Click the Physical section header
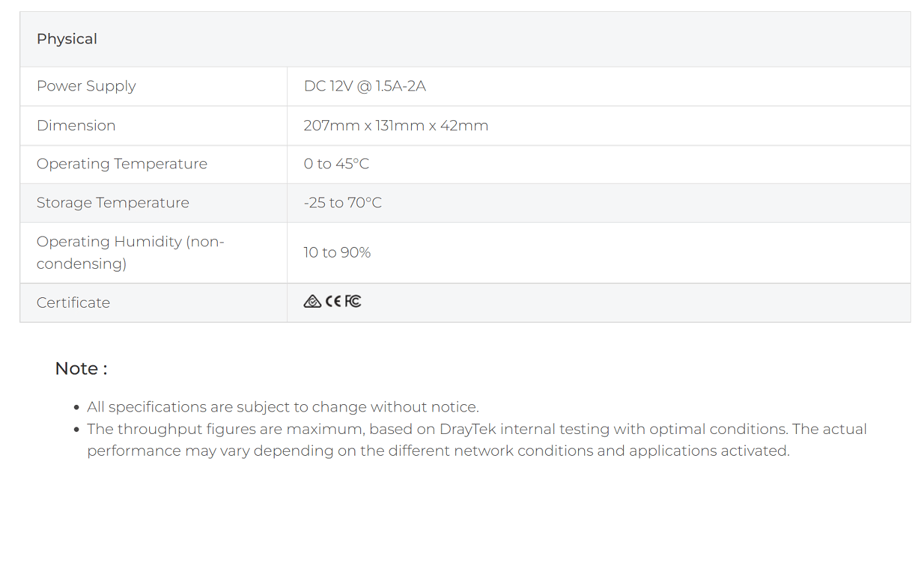This screenshot has width=924, height=572. tap(67, 39)
